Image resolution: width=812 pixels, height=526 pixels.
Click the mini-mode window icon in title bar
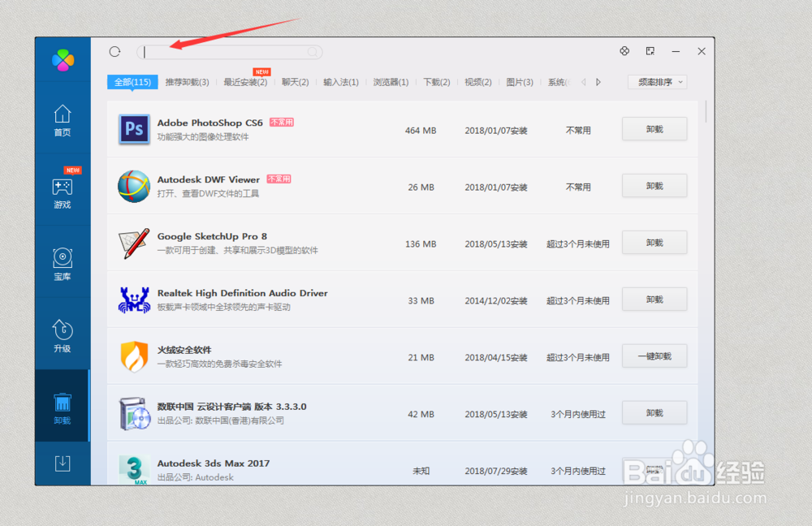(650, 51)
